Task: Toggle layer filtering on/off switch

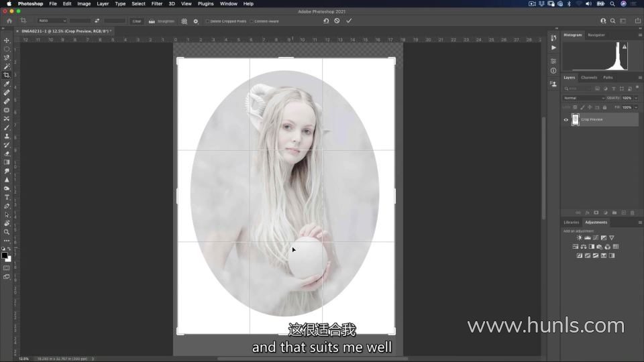Action: 637,87
